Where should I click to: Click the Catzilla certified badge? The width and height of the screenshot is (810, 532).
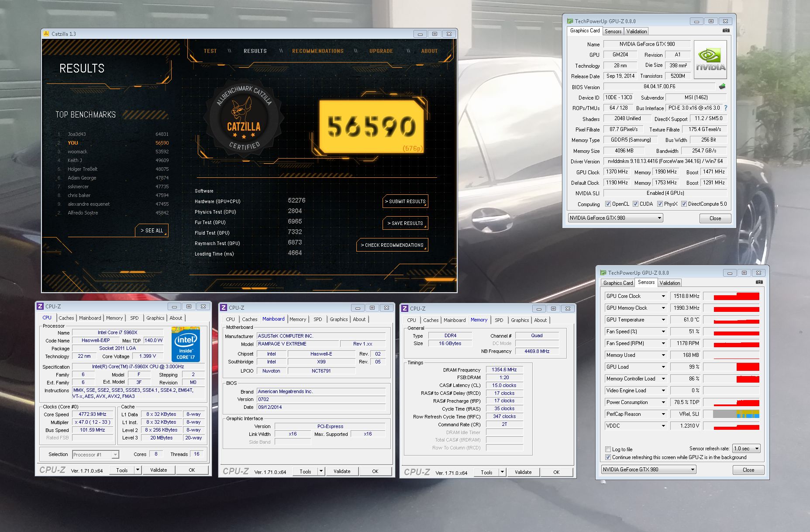tap(244, 118)
